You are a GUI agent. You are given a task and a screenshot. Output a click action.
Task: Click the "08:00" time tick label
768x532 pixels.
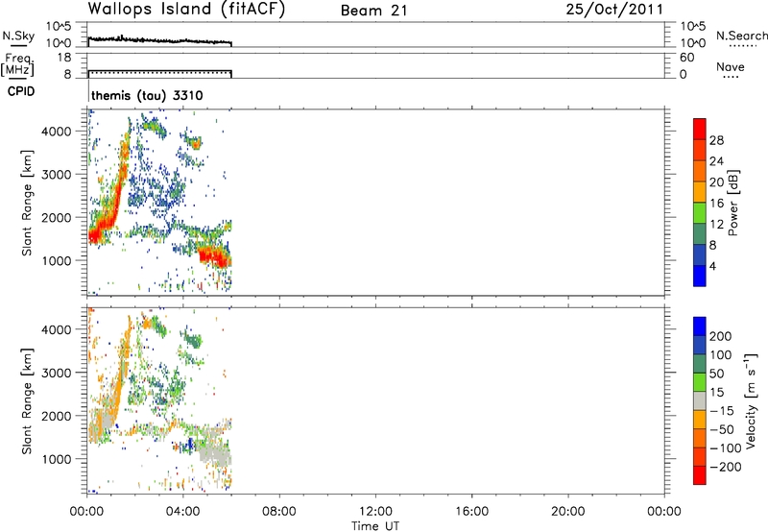[x=279, y=512]
